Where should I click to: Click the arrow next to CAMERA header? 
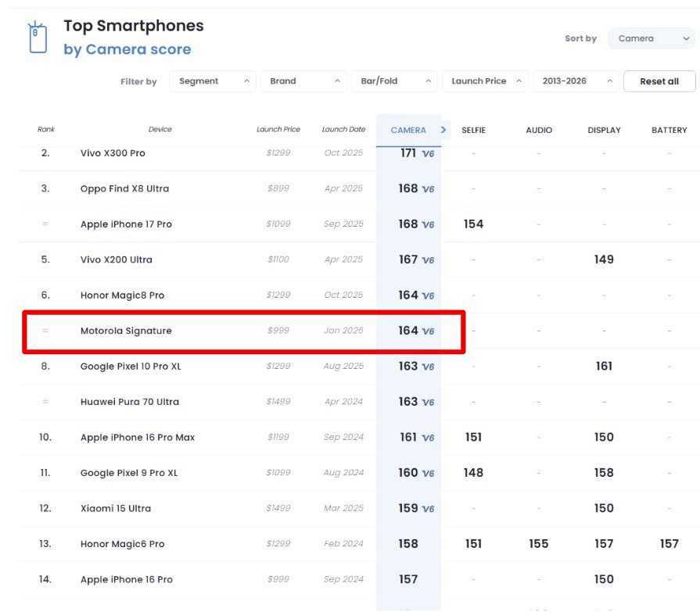click(443, 130)
